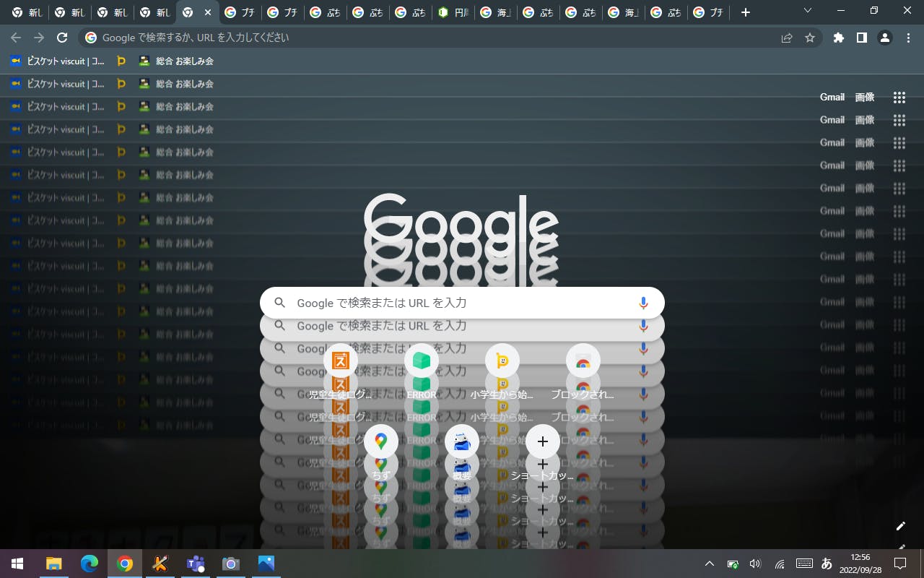Open the topmost ちず Maps shortcut
The width and height of the screenshot is (924, 578).
pyautogui.click(x=381, y=441)
